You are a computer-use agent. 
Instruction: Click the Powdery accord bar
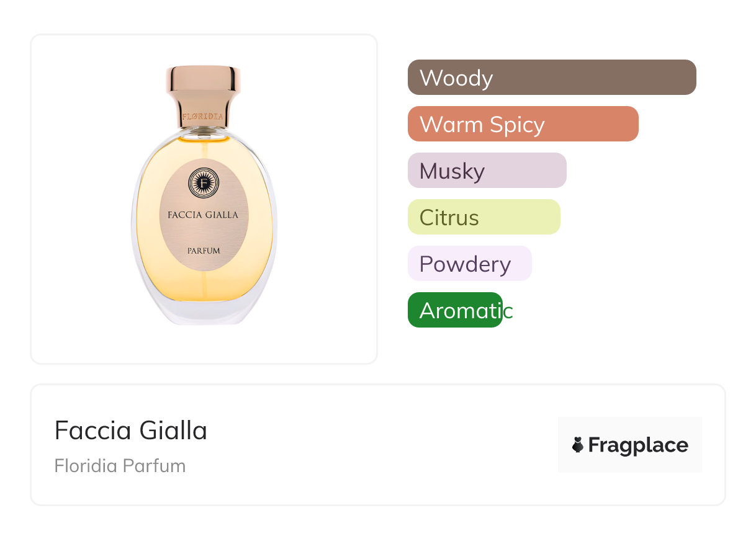click(x=469, y=264)
